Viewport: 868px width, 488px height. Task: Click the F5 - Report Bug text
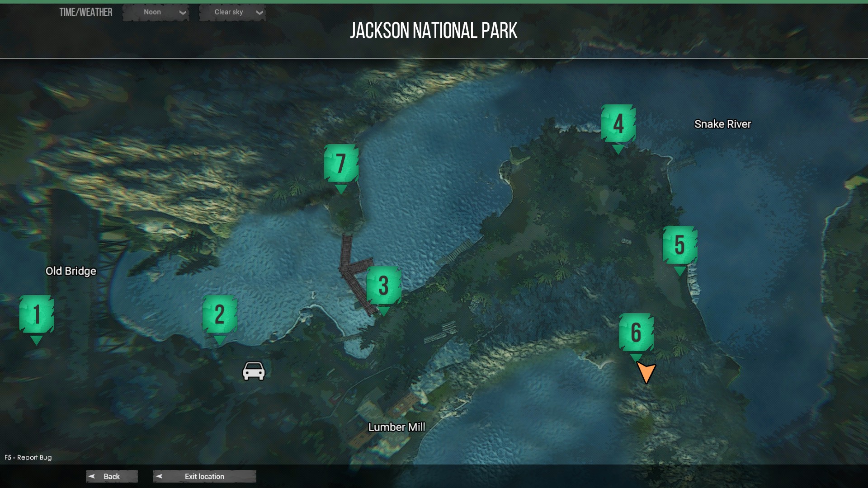pos(28,457)
